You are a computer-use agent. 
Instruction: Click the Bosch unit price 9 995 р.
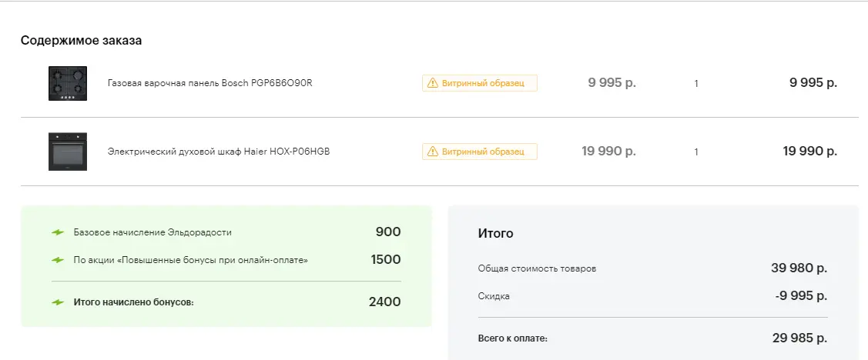(612, 83)
